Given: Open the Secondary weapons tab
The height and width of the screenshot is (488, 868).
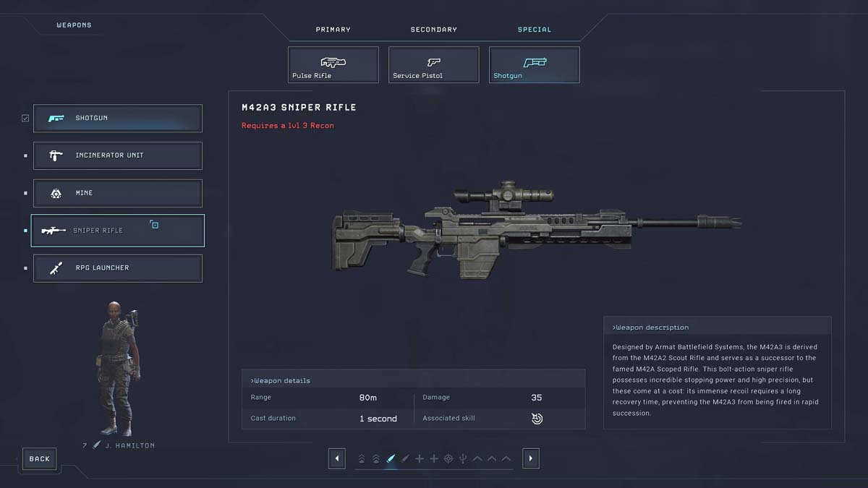Looking at the screenshot, I should [433, 30].
